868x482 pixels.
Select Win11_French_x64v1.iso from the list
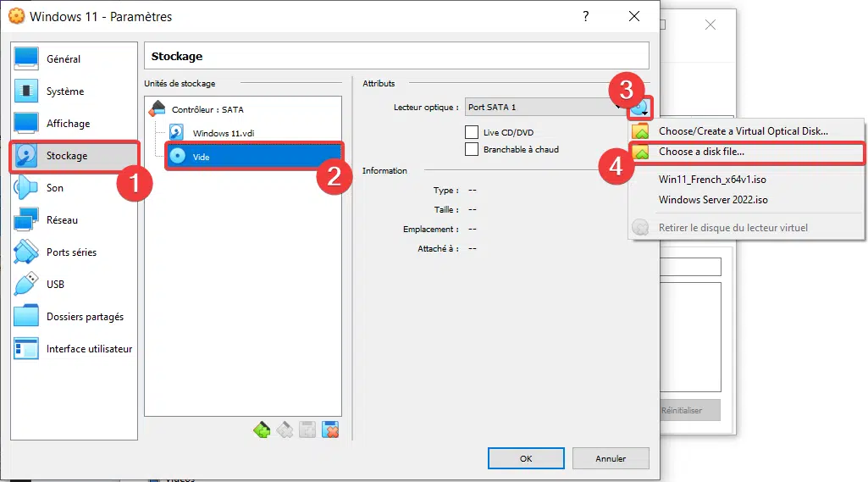[746, 180]
